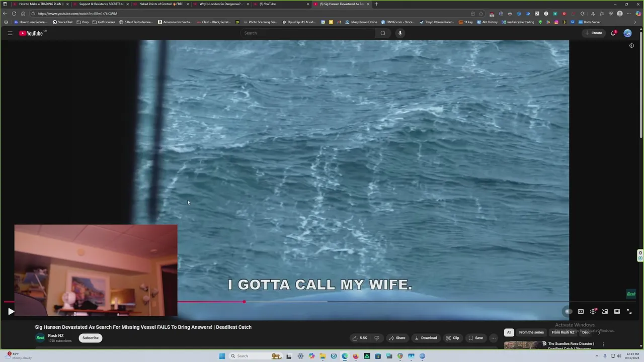Image resolution: width=644 pixels, height=362 pixels.
Task: Click the search magnifier button
Action: (383, 33)
